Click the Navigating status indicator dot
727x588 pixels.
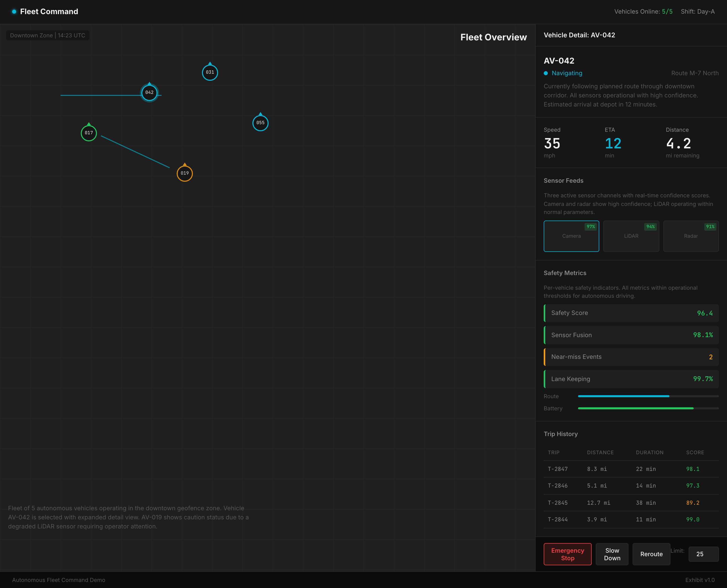point(546,73)
